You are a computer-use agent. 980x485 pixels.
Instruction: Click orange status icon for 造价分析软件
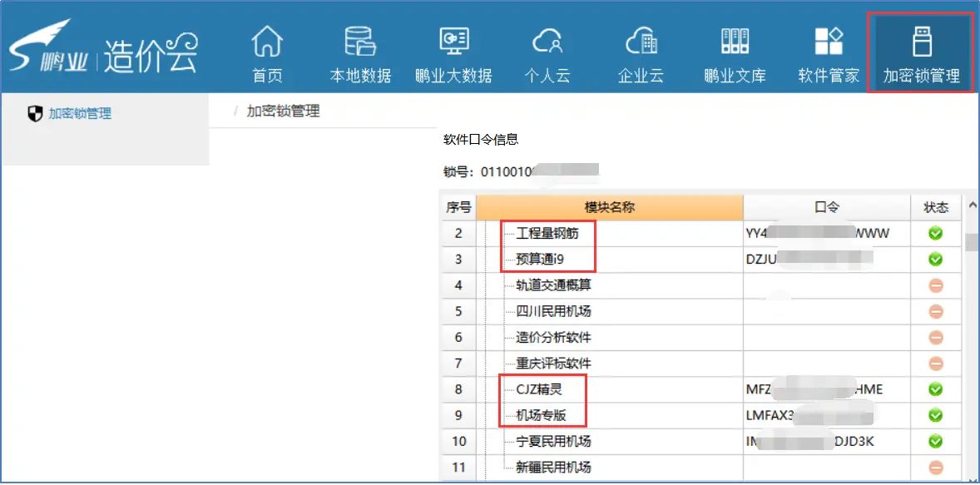coord(936,338)
